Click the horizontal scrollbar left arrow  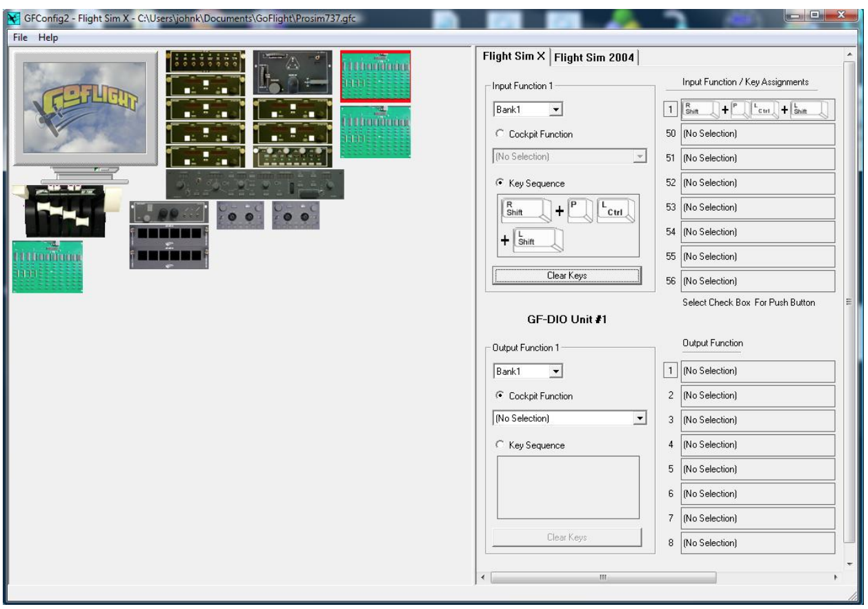pyautogui.click(x=482, y=577)
